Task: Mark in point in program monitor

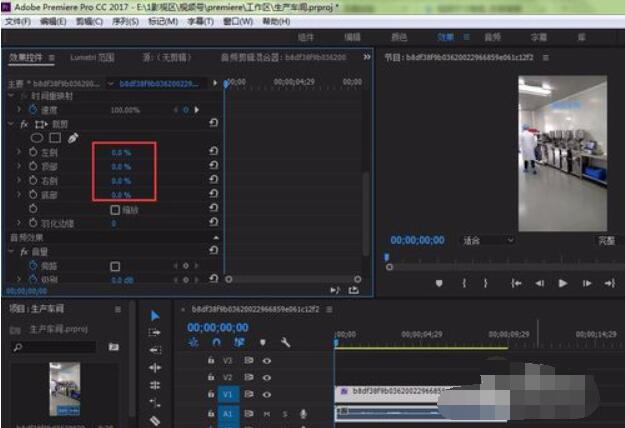Action: pos(464,283)
